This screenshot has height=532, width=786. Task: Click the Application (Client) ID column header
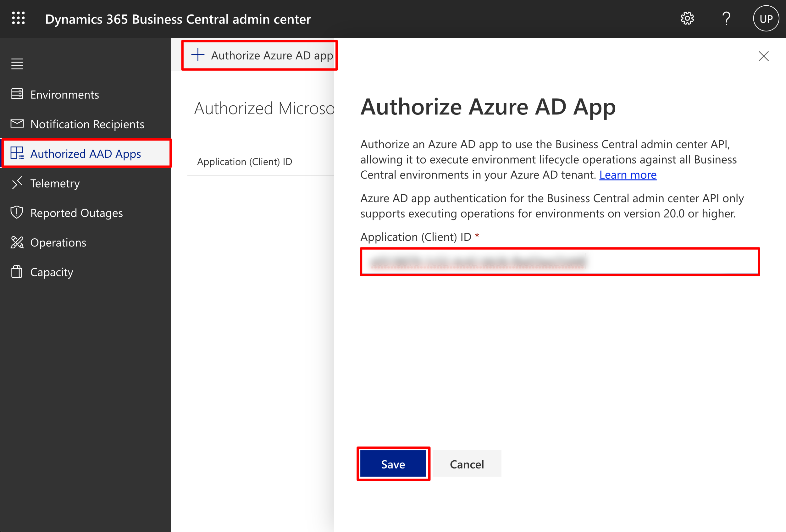coord(245,162)
